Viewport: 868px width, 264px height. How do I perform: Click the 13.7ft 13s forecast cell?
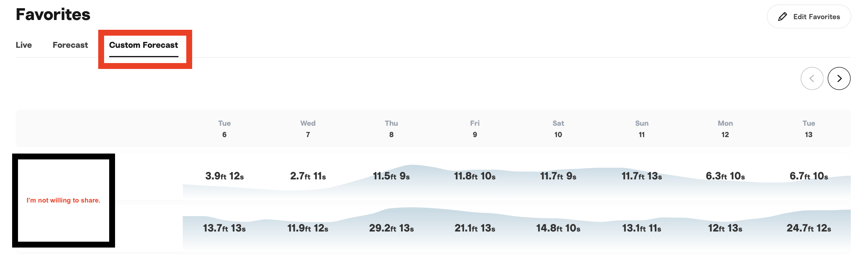tap(224, 228)
